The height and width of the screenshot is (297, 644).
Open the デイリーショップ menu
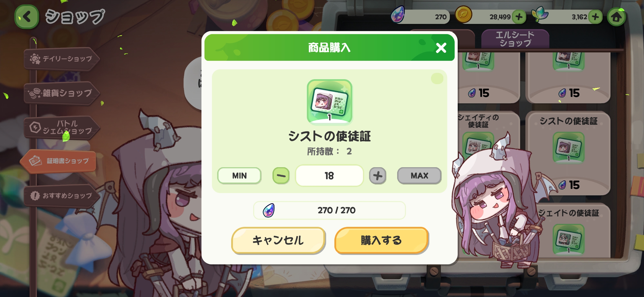point(61,59)
